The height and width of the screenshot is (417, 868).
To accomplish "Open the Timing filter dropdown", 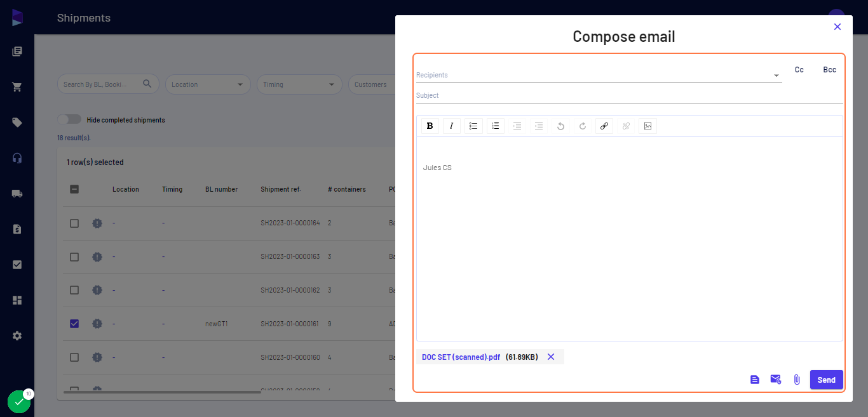I will [x=300, y=84].
